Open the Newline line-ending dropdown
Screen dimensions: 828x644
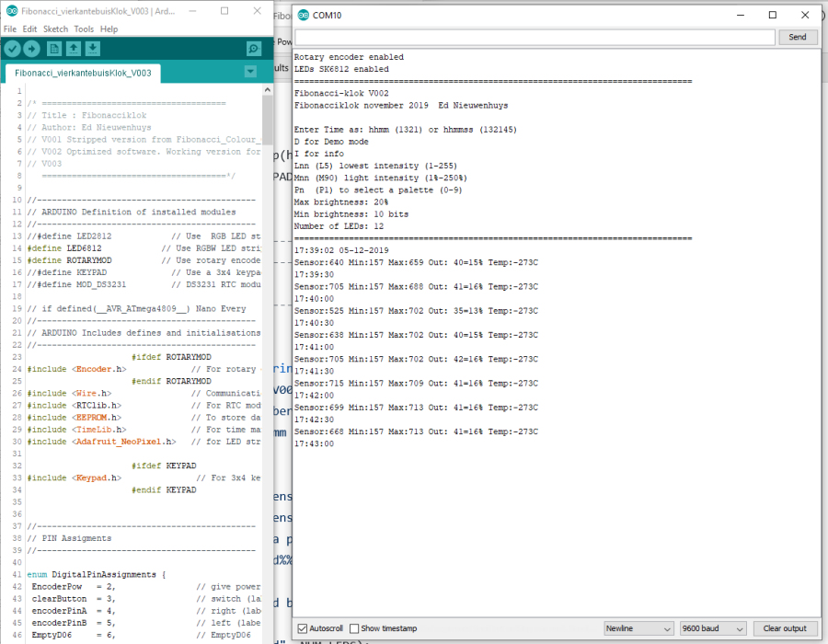[x=638, y=628]
